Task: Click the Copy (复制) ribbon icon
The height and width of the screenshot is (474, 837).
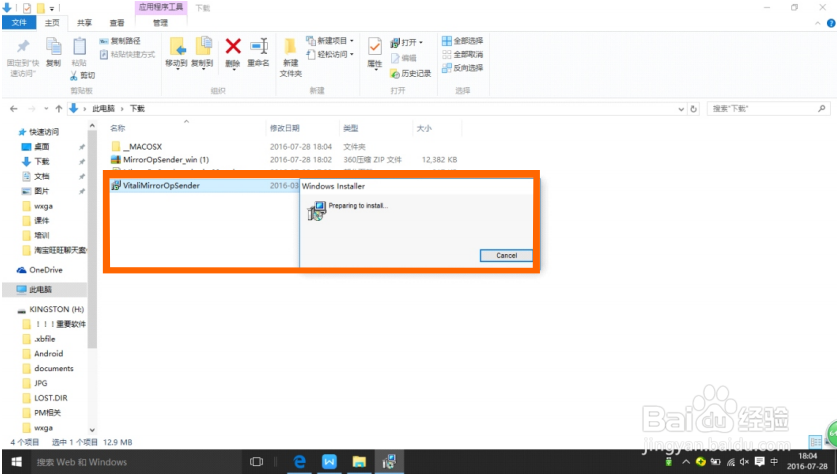Action: 53,52
